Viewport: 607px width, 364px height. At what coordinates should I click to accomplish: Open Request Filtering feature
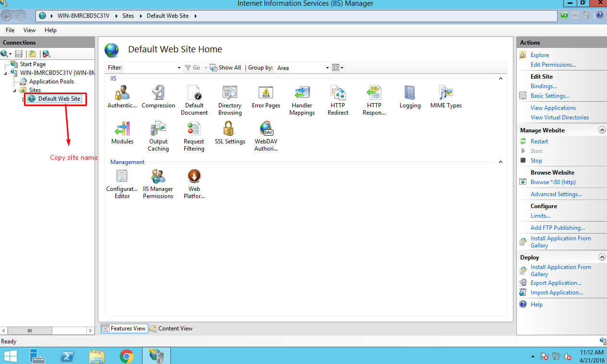(194, 136)
